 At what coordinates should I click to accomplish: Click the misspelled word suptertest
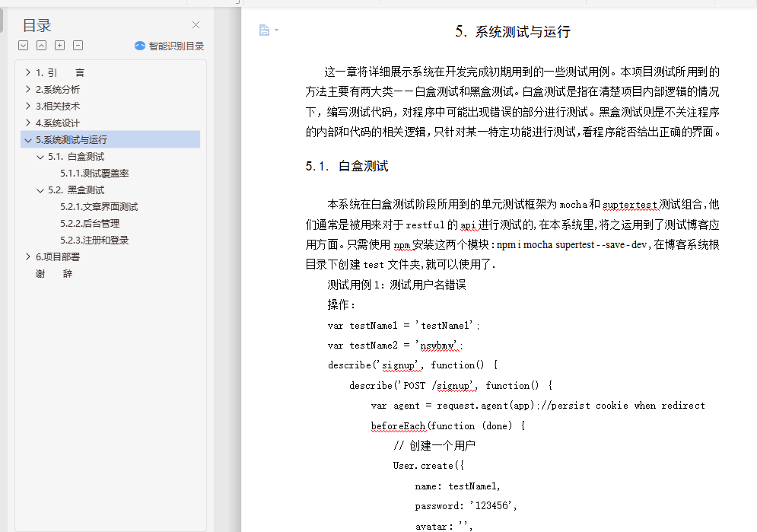630,205
